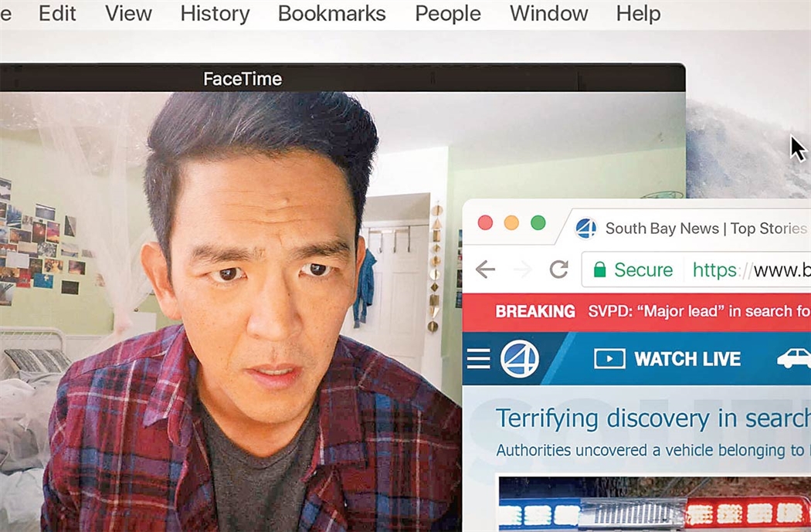Open the History menu
The image size is (811, 532).
(215, 14)
